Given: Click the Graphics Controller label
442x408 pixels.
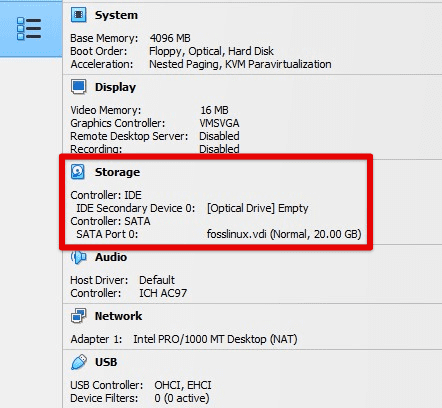Looking at the screenshot, I should (x=118, y=123).
